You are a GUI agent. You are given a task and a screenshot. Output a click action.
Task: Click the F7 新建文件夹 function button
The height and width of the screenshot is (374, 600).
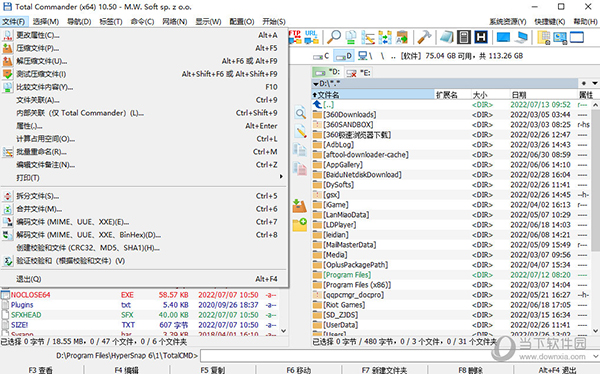pos(385,370)
